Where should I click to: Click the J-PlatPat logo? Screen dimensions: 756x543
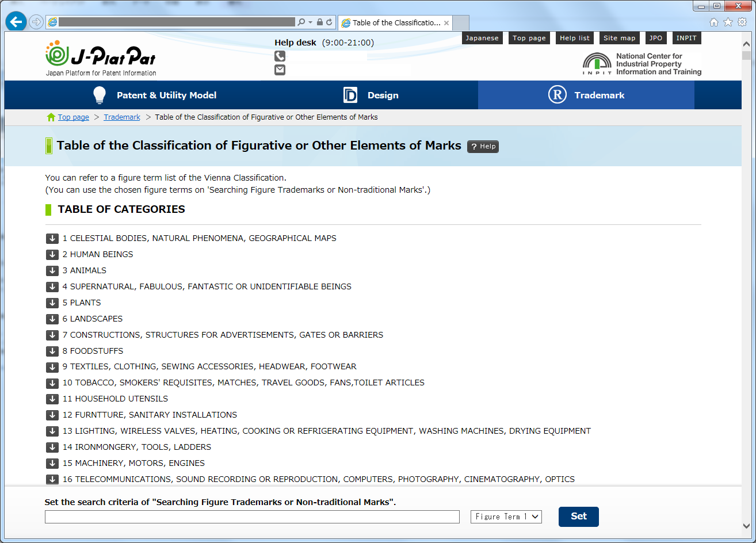[x=101, y=59]
